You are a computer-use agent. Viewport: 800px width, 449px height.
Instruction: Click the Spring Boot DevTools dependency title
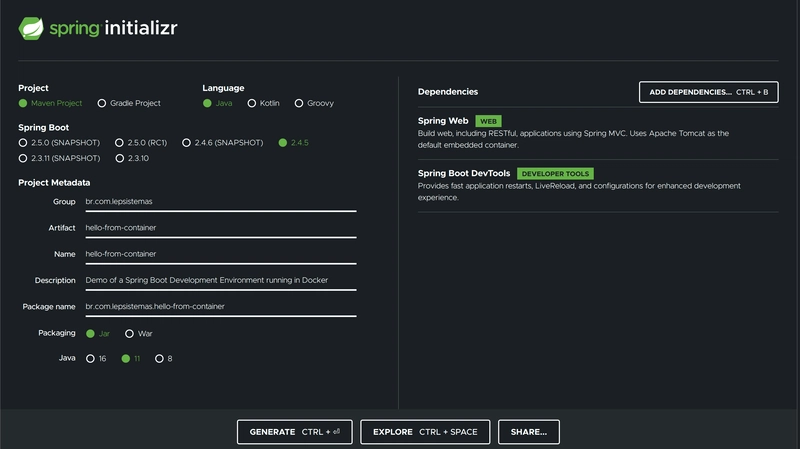pyautogui.click(x=464, y=173)
